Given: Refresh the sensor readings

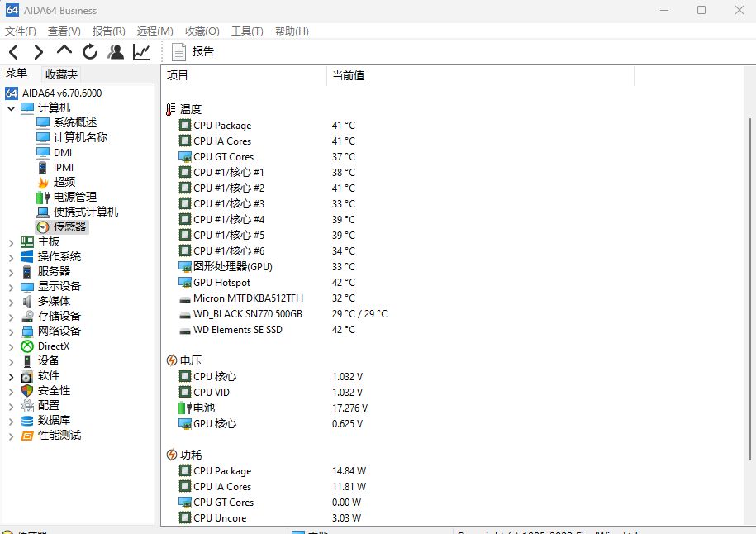Looking at the screenshot, I should click(x=90, y=51).
